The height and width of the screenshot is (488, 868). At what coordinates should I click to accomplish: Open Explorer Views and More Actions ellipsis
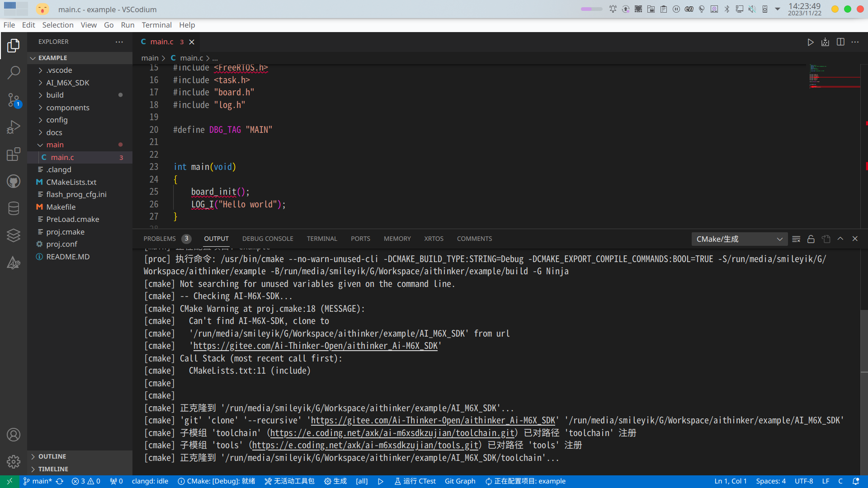click(119, 42)
